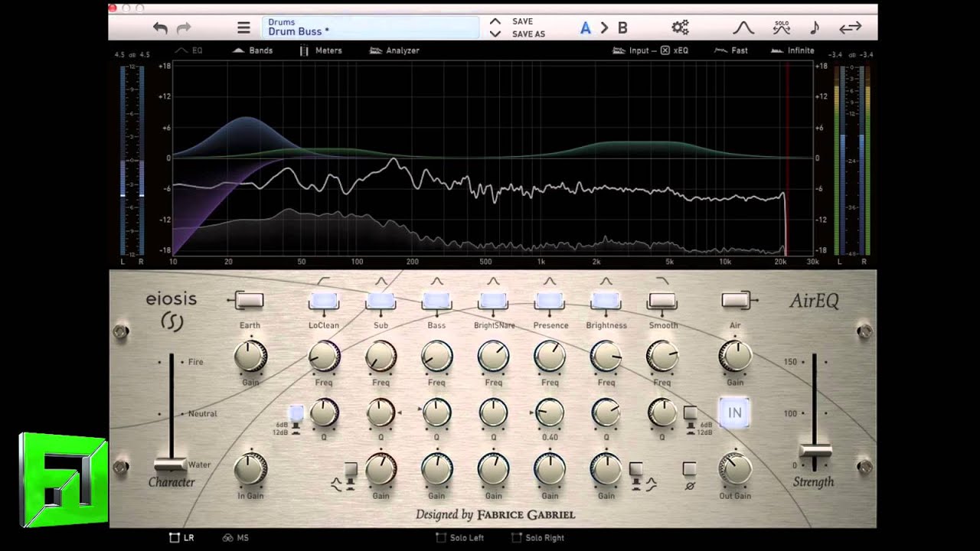Disable the Sub band switch
The height and width of the screenshot is (551, 980).
pos(381,301)
